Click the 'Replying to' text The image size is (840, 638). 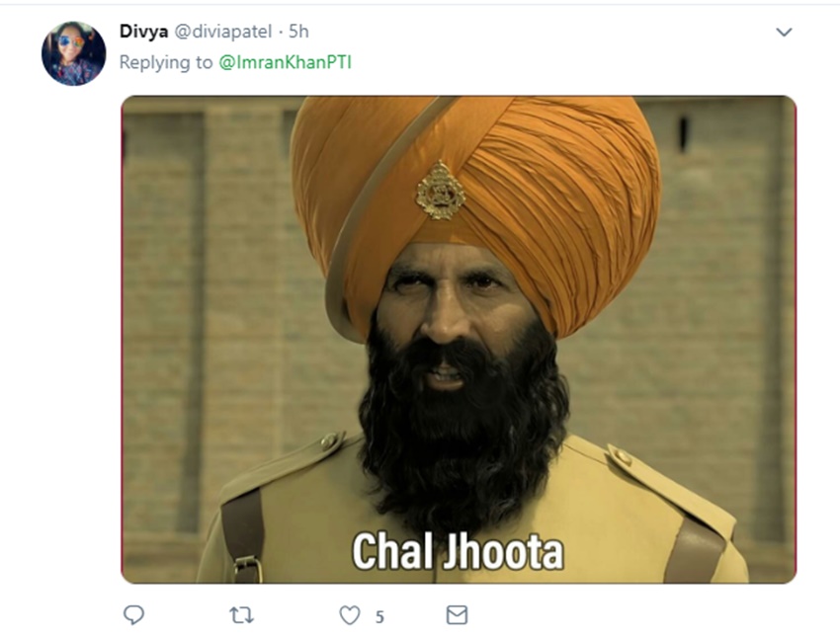pos(166,62)
